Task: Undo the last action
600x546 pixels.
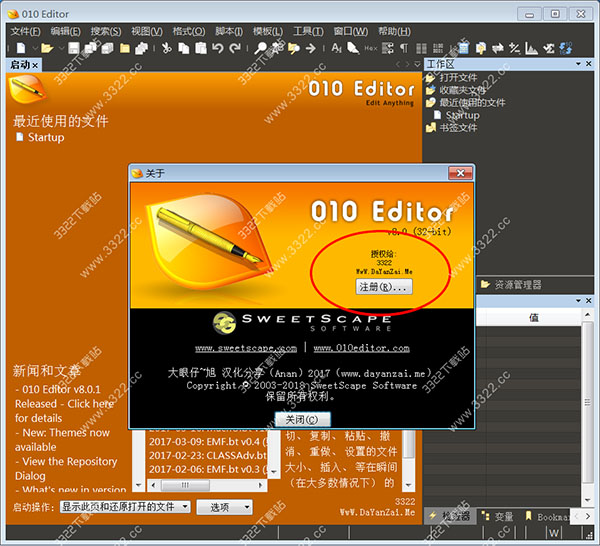Action: pyautogui.click(x=218, y=48)
